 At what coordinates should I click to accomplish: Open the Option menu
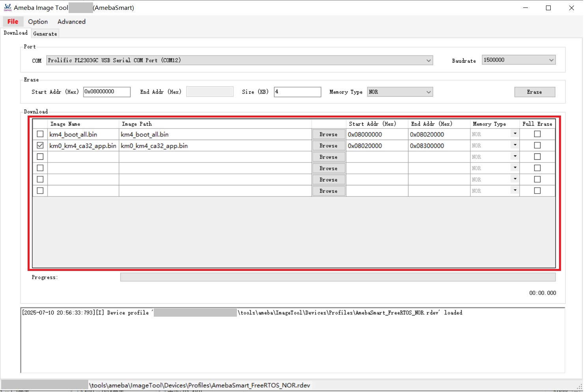point(38,22)
